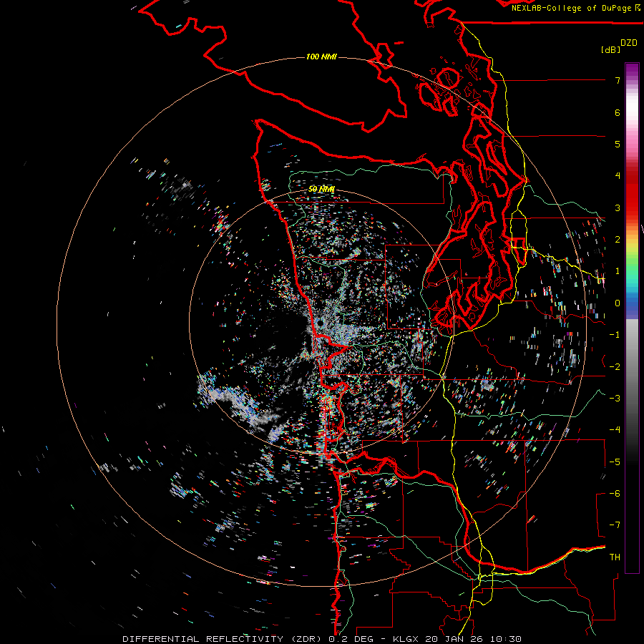Click the 100 NMI range ring label
The image size is (644, 644).
coord(321,57)
